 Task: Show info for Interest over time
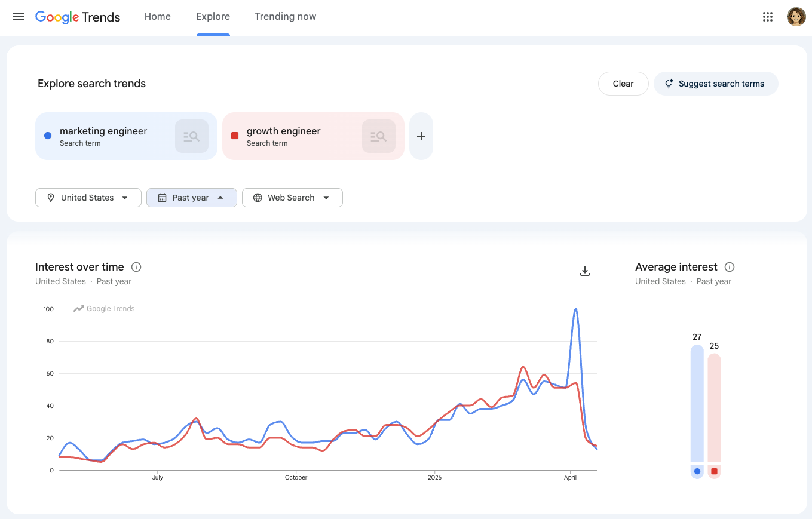point(136,267)
